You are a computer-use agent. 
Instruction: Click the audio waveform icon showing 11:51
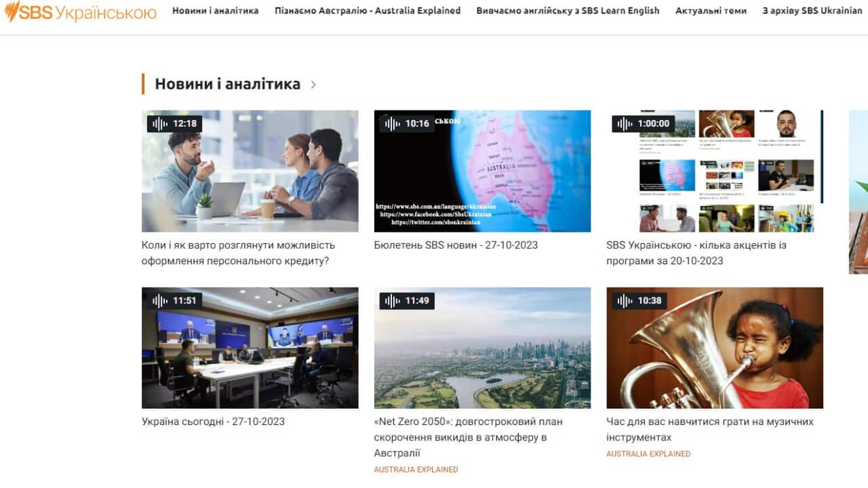pos(160,300)
